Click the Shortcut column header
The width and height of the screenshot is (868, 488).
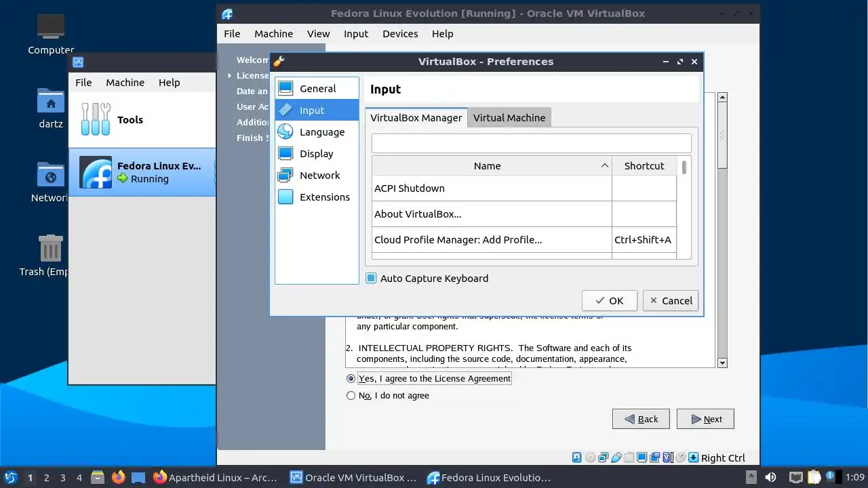pyautogui.click(x=644, y=165)
